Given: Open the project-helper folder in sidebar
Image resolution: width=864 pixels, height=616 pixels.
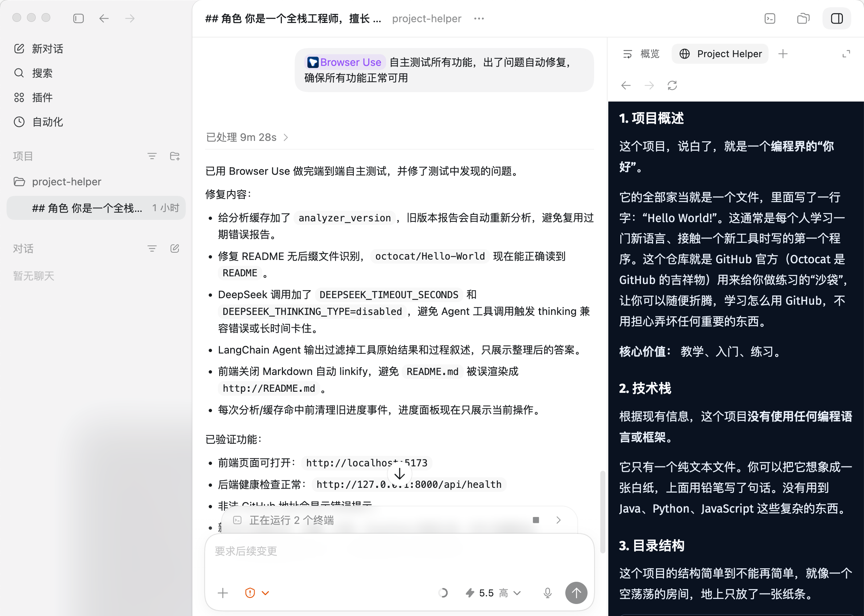Looking at the screenshot, I should click(66, 182).
